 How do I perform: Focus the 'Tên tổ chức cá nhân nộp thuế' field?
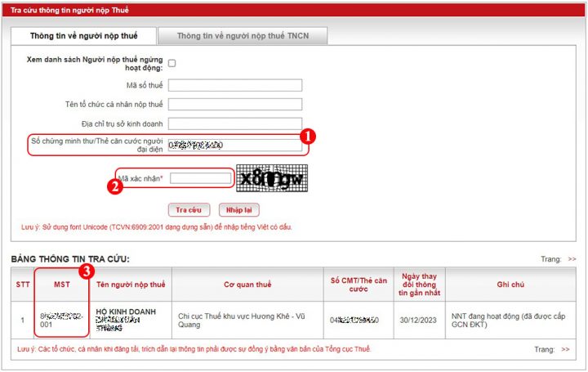click(x=235, y=104)
